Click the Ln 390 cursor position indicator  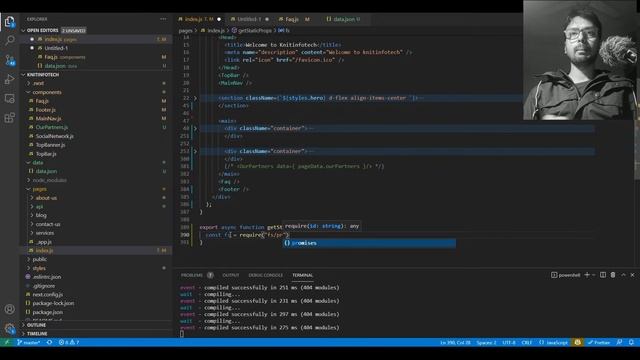(x=455, y=342)
